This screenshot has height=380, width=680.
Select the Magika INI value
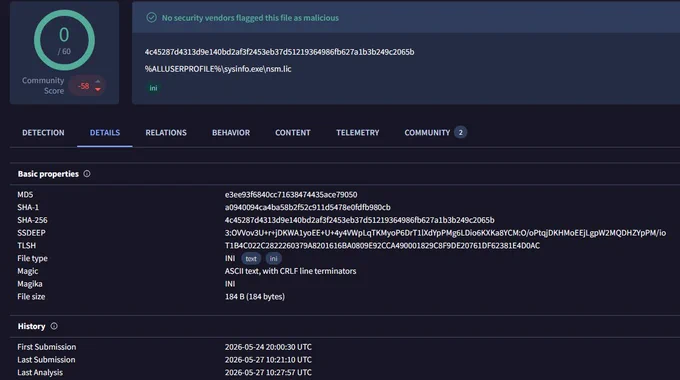[230, 284]
